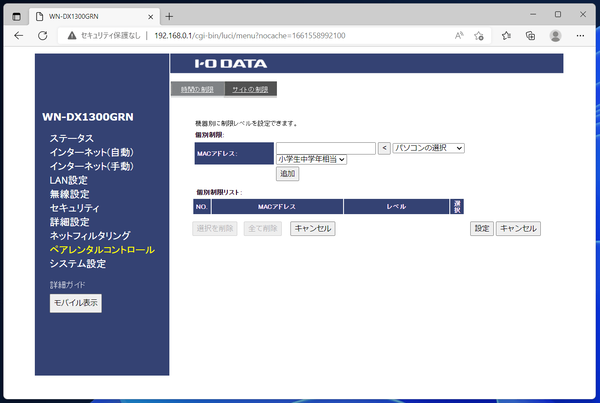Add page to favorites star icon
This screenshot has width=600, height=403.
click(x=481, y=35)
